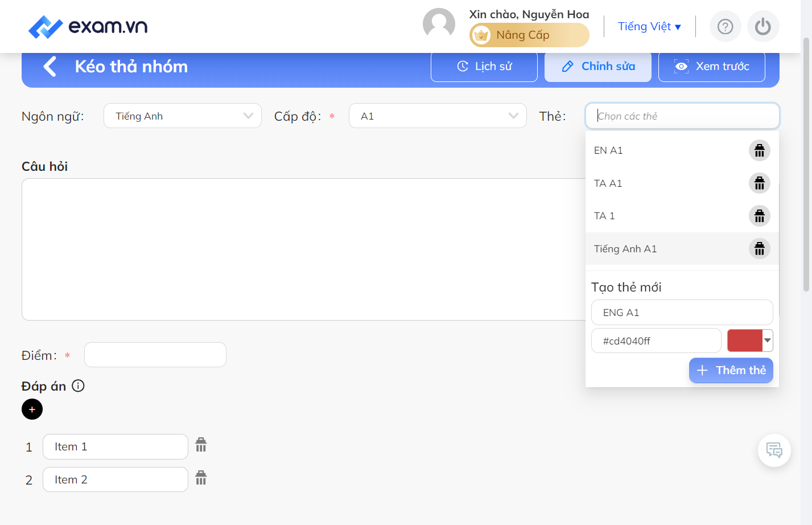Open the Lịch sử tab
This screenshot has height=525, width=812.
pyautogui.click(x=484, y=67)
